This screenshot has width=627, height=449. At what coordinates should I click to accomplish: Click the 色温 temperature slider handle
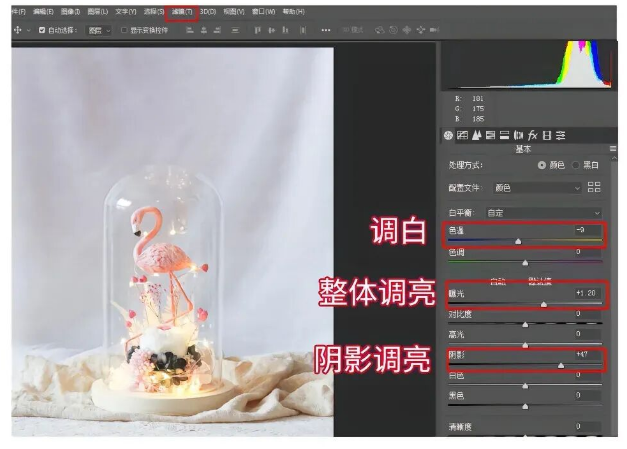pyautogui.click(x=518, y=241)
